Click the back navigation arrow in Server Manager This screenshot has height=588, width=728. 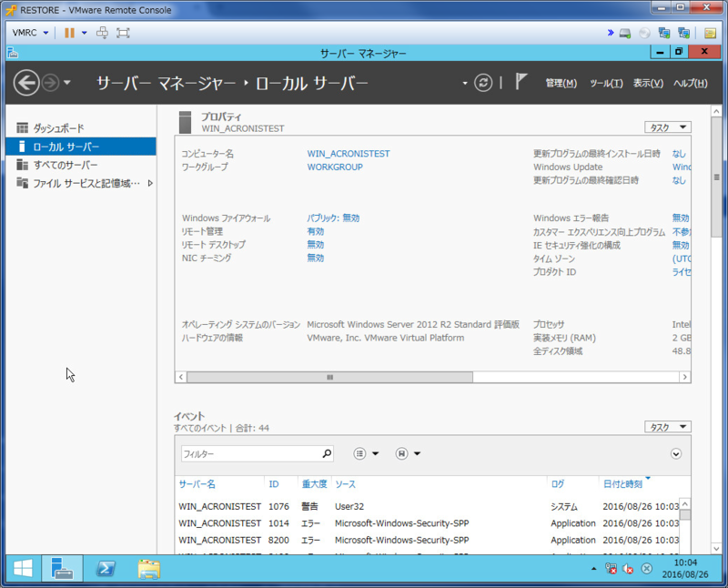pos(26,84)
